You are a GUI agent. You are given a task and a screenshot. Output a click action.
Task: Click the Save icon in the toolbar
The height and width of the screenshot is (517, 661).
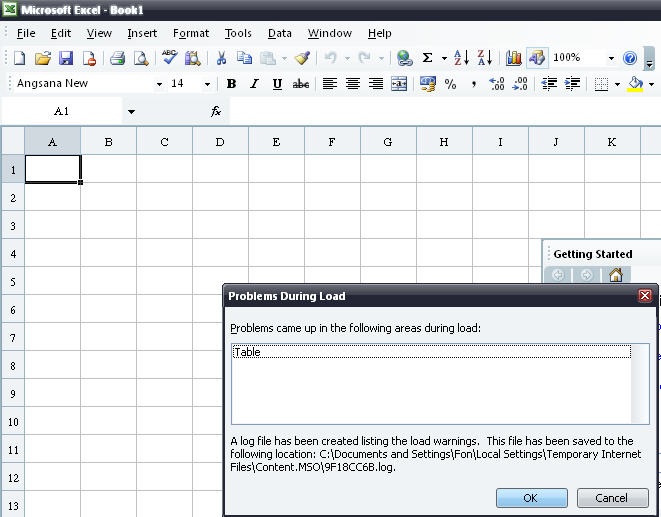pos(66,58)
